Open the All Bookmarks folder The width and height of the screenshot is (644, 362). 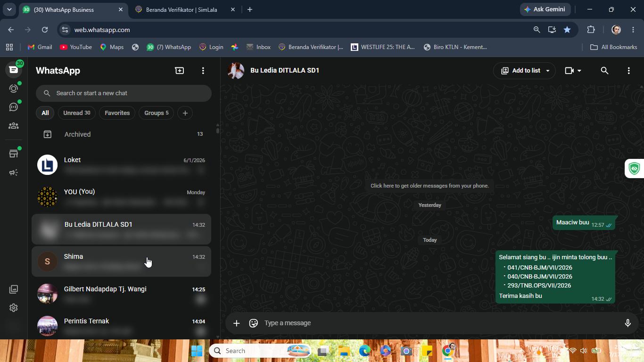coord(614,47)
